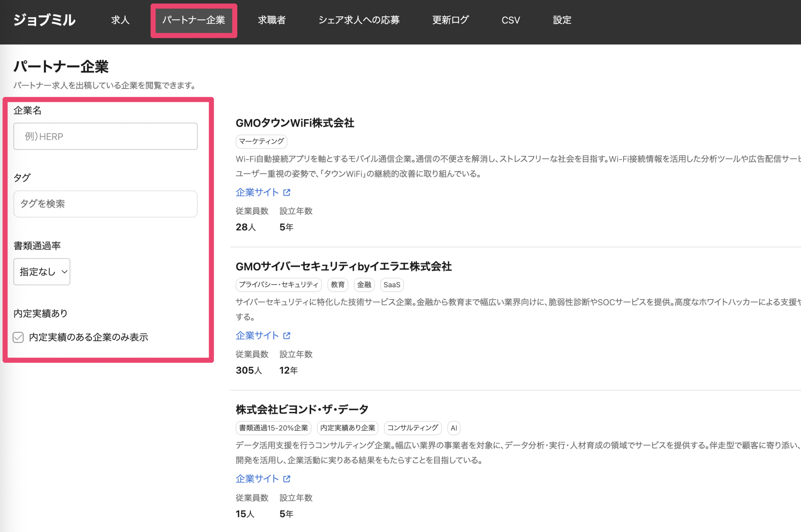The width and height of the screenshot is (801, 532).
Task: Click external link icon under GMOタウンWiFi
Action: [x=287, y=192]
